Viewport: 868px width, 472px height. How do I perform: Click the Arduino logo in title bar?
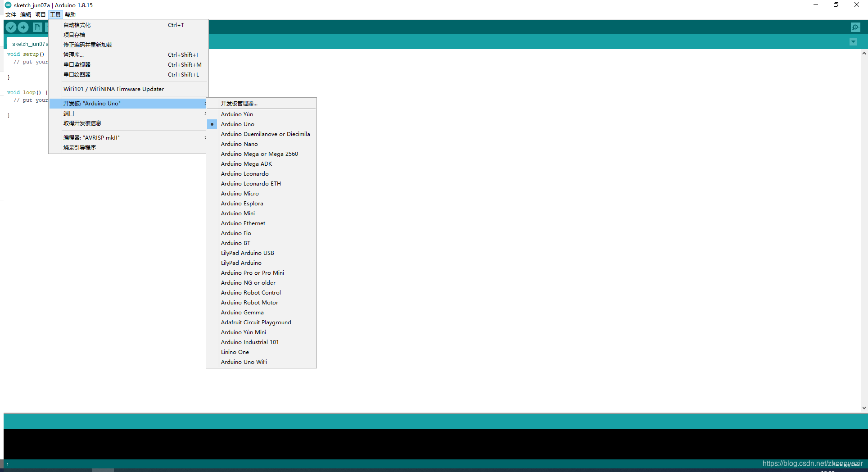pos(8,5)
